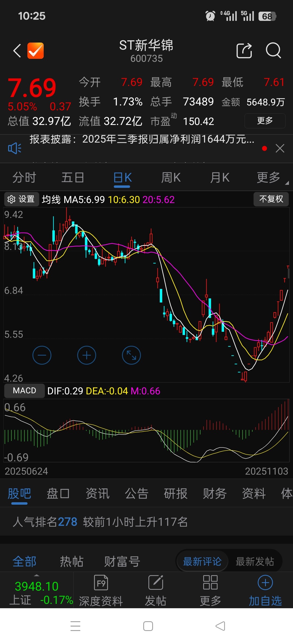This screenshot has width=293, height=644.
Task: Open the 报表披露 news headline
Action: click(x=142, y=139)
